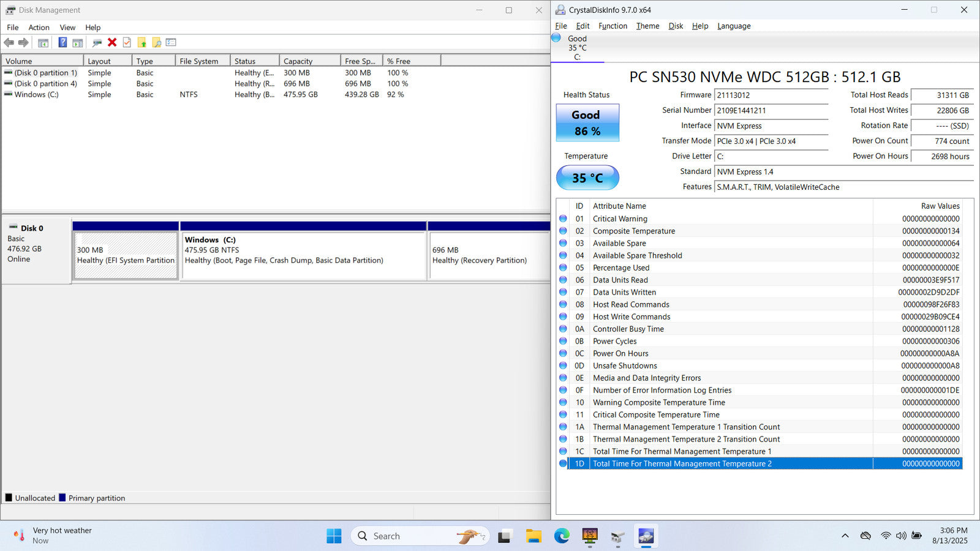Click the CrystalDiskInfo taskbar icon
Screen dimensions: 980x551
(646, 536)
